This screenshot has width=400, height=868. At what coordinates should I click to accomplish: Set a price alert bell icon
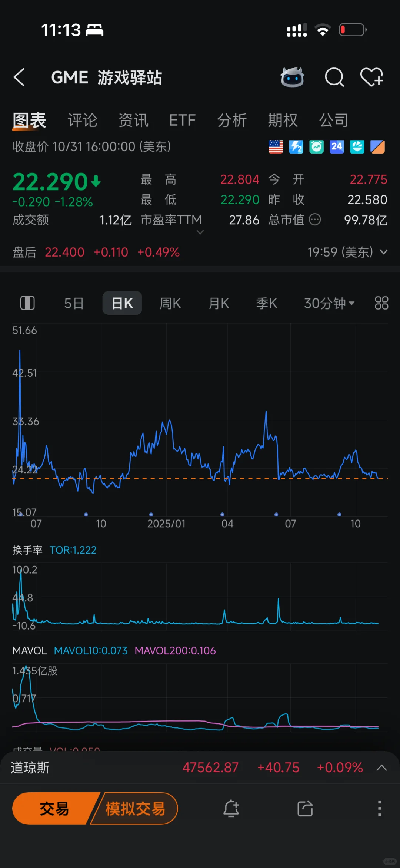click(231, 808)
